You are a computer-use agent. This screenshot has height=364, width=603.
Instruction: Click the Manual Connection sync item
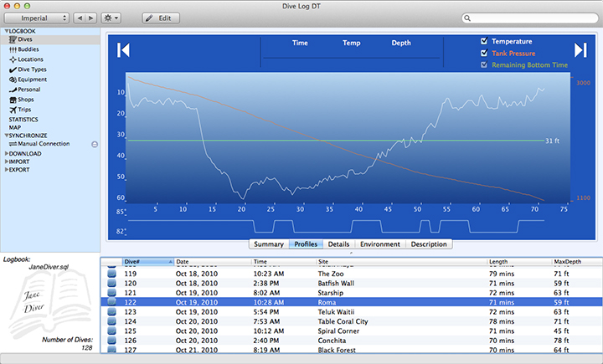(43, 144)
